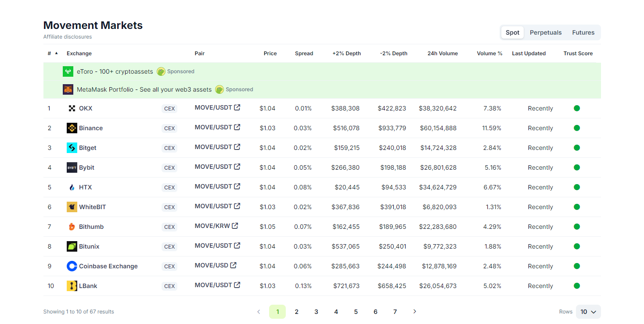Click the Bithumb exchange logo icon

pyautogui.click(x=72, y=227)
